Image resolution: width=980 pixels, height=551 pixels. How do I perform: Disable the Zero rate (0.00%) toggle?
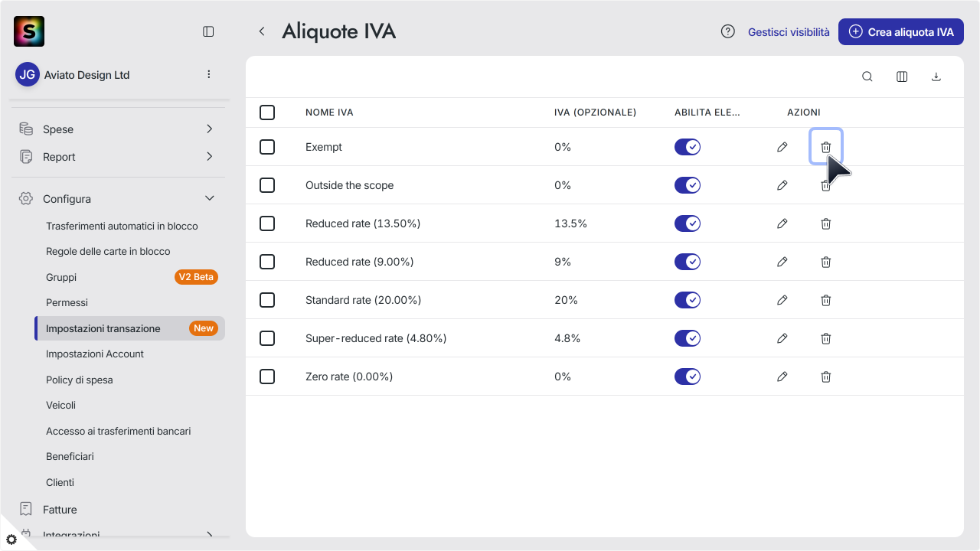click(x=688, y=377)
